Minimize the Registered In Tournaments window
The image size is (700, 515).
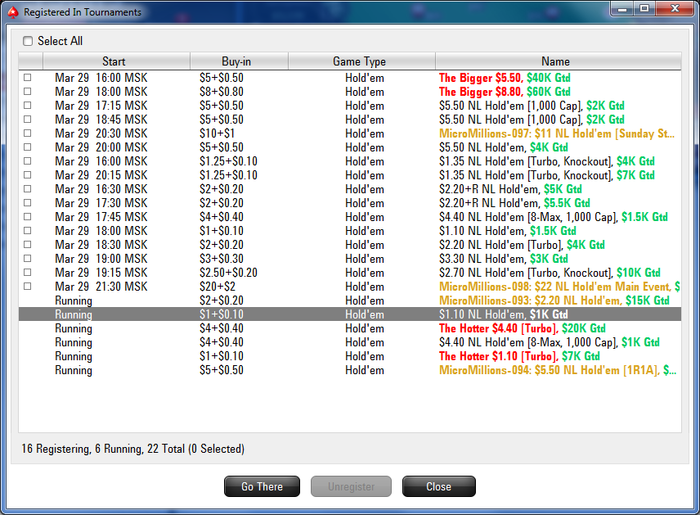pyautogui.click(x=623, y=8)
